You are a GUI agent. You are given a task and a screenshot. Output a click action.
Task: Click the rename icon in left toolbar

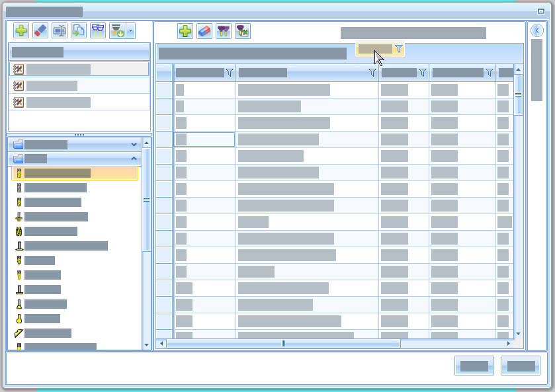click(x=60, y=30)
